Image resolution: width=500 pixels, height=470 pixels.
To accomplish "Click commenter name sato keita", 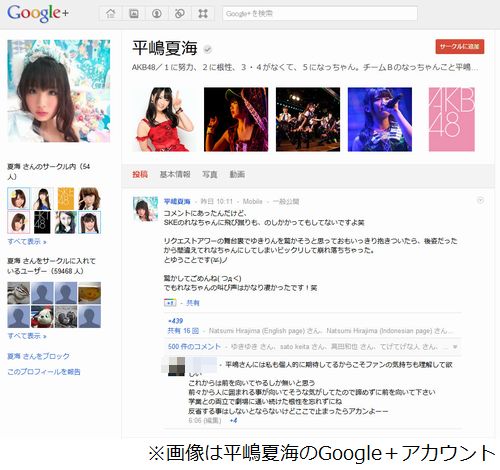I will tap(295, 347).
